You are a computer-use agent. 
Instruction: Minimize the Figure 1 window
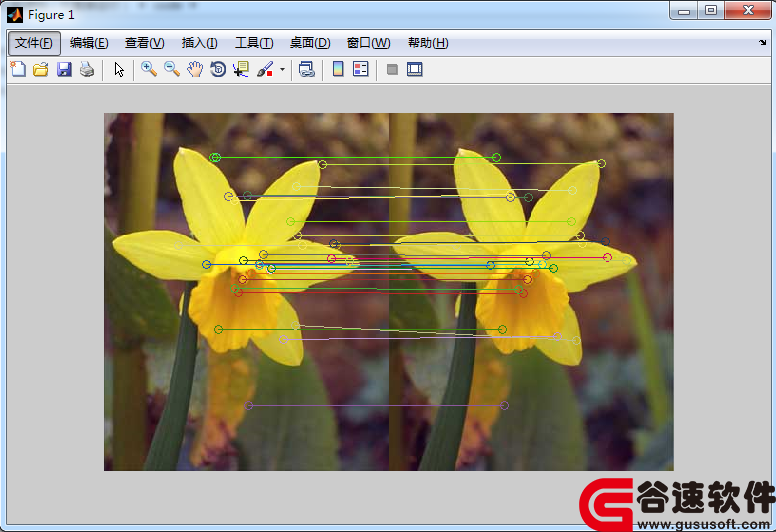tap(684, 10)
